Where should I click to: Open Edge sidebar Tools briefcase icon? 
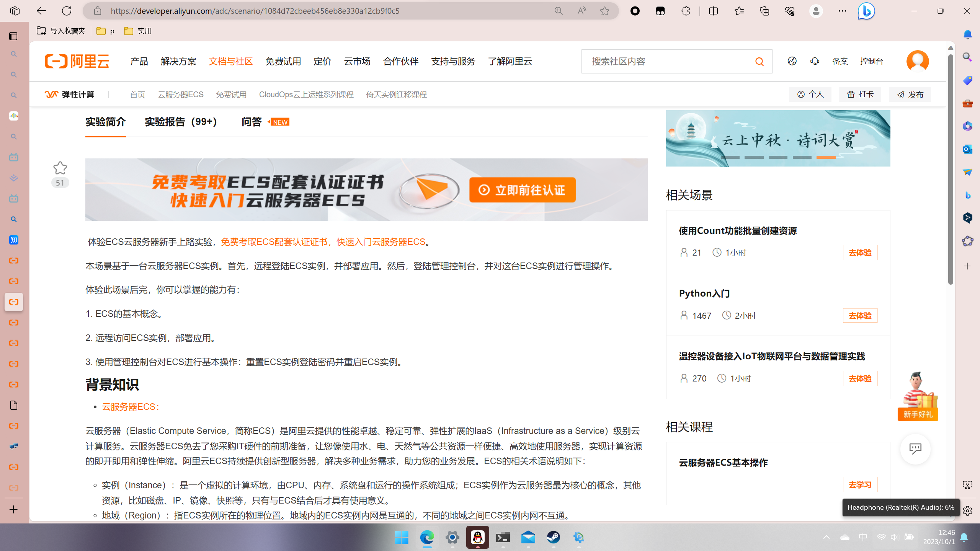point(967,103)
